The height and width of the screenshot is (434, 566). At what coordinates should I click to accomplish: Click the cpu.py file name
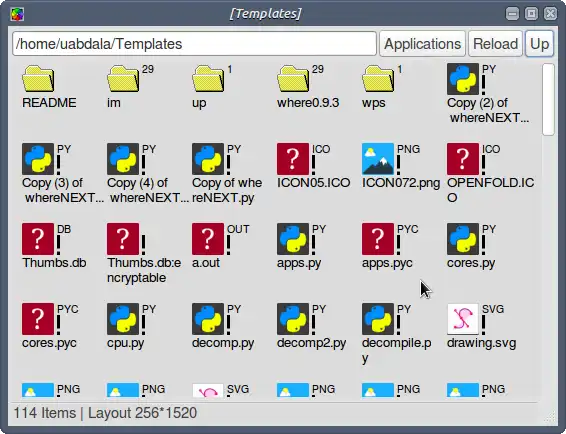point(126,343)
